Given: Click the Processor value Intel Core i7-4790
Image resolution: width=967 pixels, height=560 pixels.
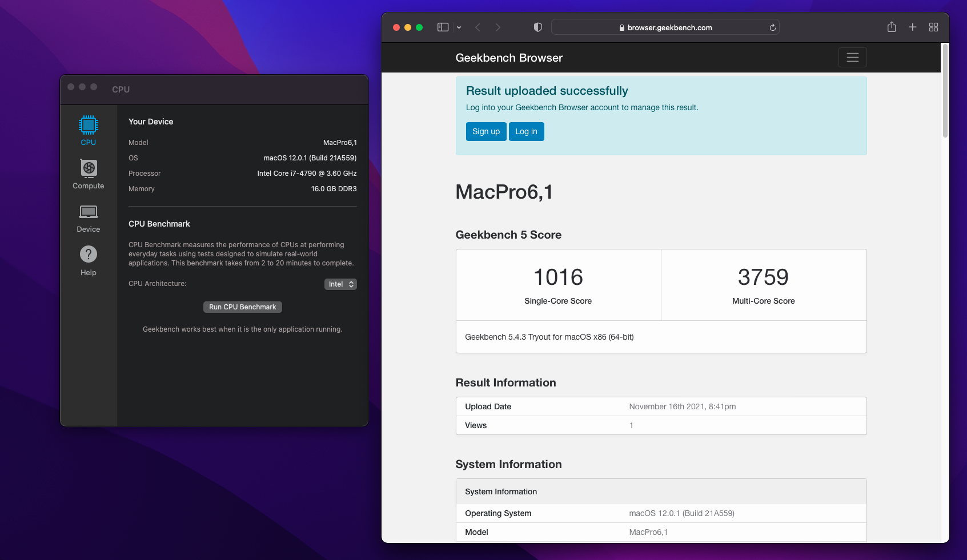Looking at the screenshot, I should point(307,174).
